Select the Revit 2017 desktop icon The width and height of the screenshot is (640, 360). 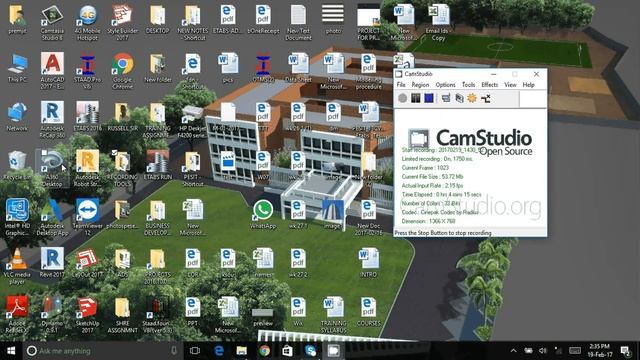point(52,262)
